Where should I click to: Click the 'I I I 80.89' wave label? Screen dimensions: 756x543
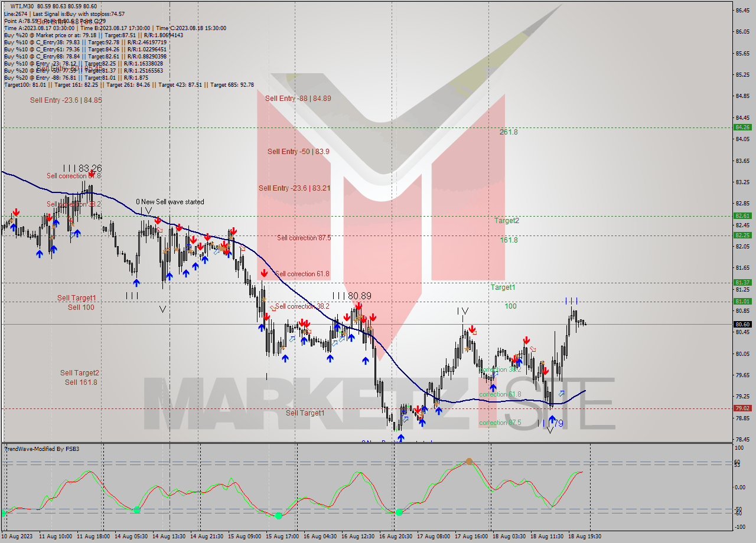tap(352, 296)
